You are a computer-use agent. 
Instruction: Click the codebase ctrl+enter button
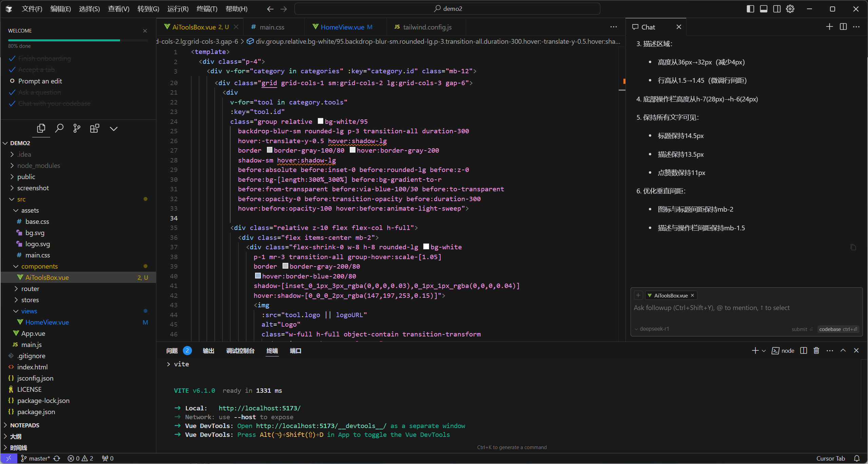click(838, 329)
